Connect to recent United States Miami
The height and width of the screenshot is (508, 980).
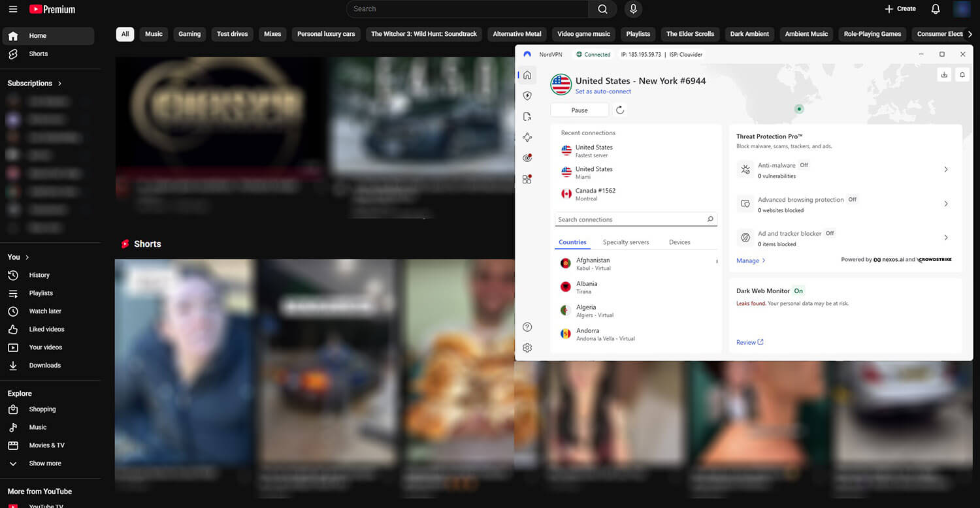coord(635,172)
